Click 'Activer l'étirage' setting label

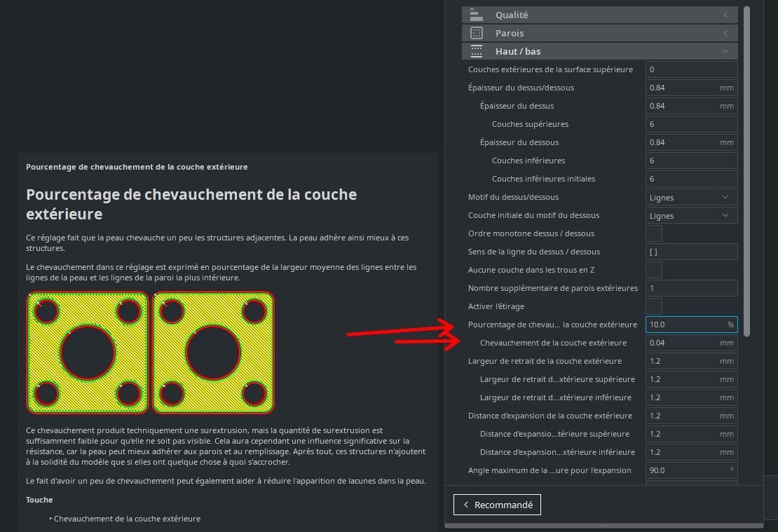tap(496, 306)
